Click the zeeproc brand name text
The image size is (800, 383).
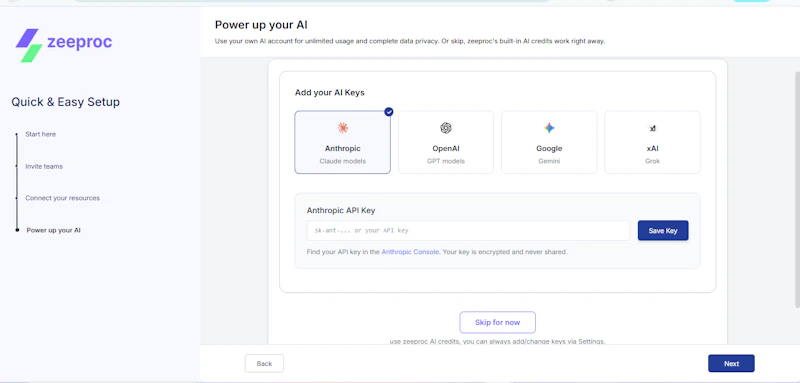point(80,42)
